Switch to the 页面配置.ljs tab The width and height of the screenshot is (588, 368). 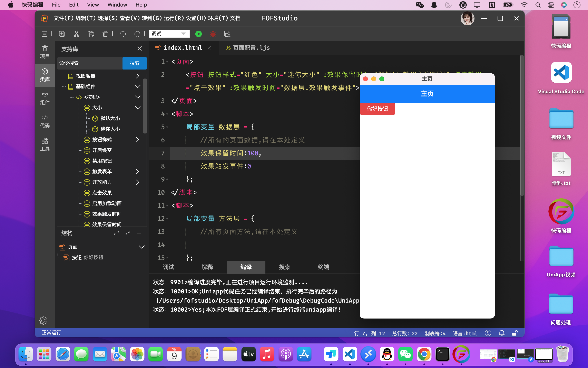click(x=247, y=48)
